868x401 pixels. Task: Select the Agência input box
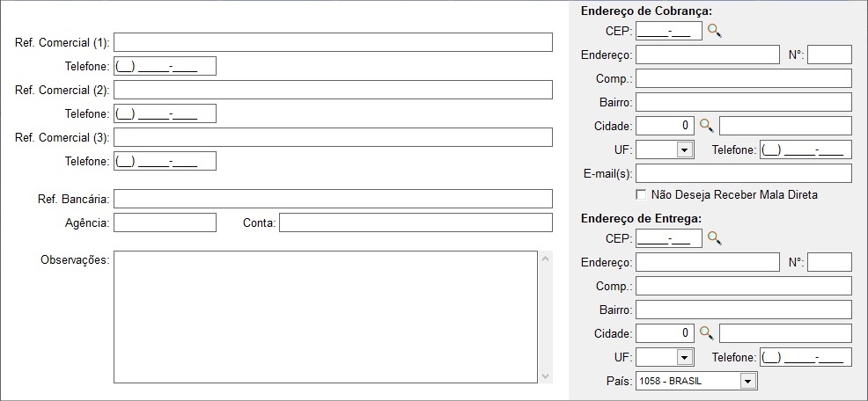165,222
